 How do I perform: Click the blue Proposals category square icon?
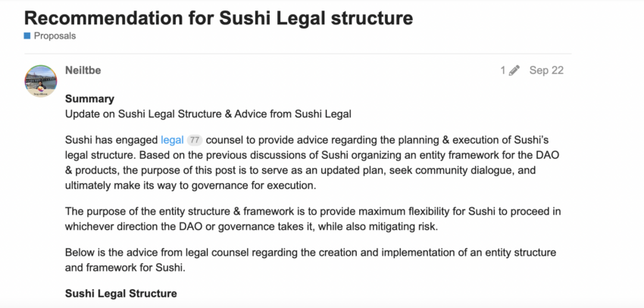pos(27,36)
